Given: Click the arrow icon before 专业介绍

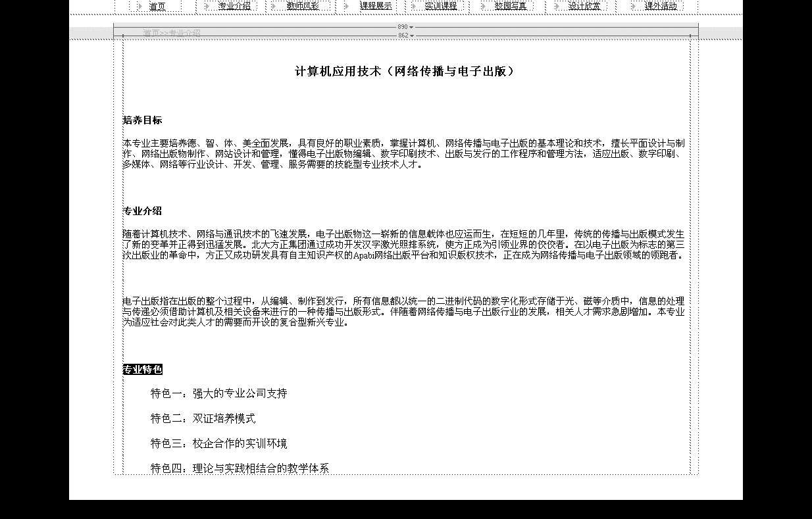Looking at the screenshot, I should coord(207,7).
